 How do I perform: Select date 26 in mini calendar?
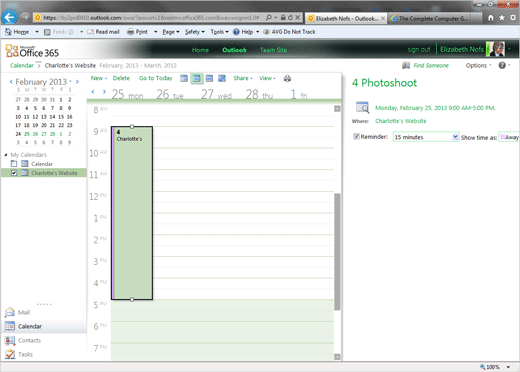coord(35,134)
